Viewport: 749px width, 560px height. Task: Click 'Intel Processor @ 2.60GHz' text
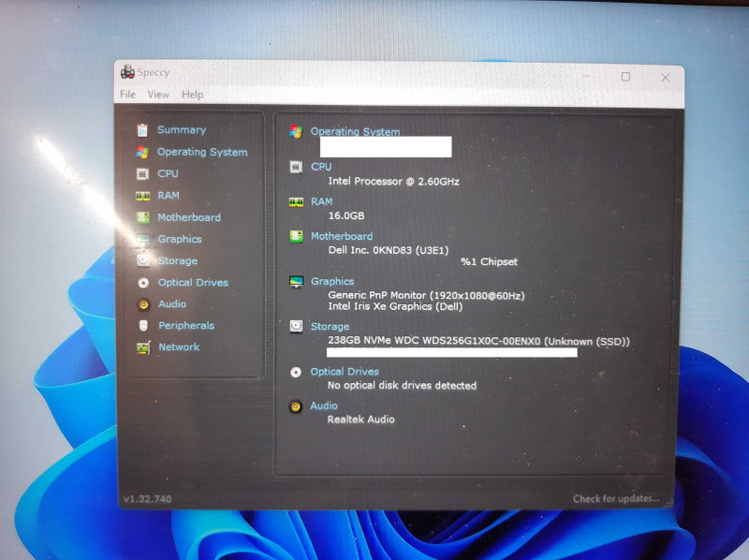click(393, 182)
